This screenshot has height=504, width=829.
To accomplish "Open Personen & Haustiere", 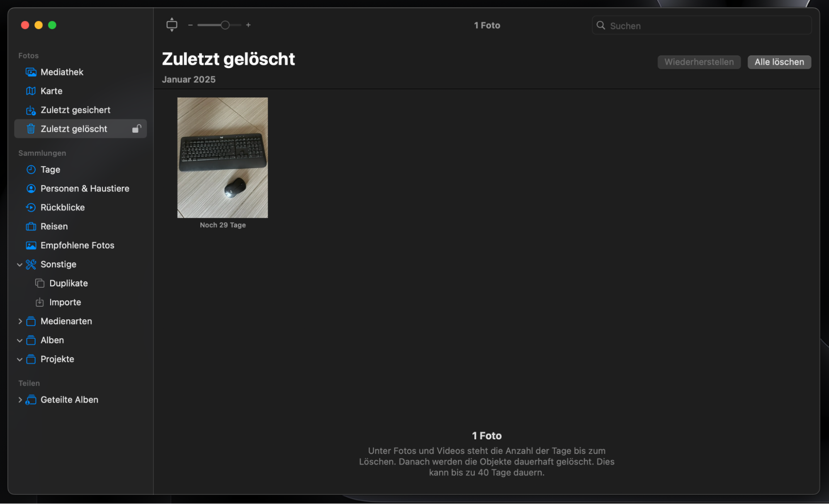I will [85, 188].
